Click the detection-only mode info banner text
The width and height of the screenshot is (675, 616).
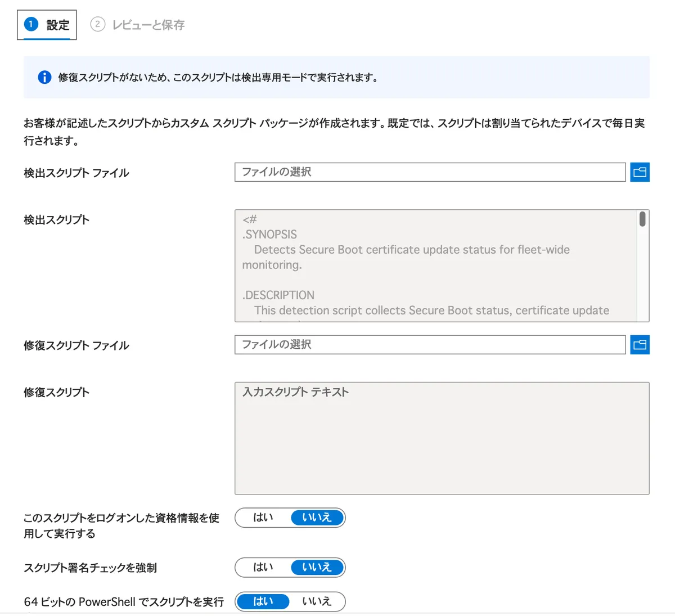218,78
